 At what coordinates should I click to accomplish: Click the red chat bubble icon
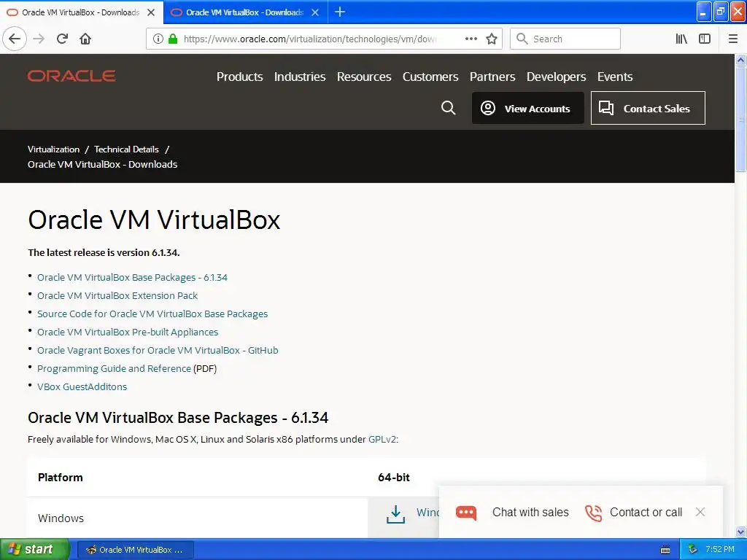click(x=465, y=513)
